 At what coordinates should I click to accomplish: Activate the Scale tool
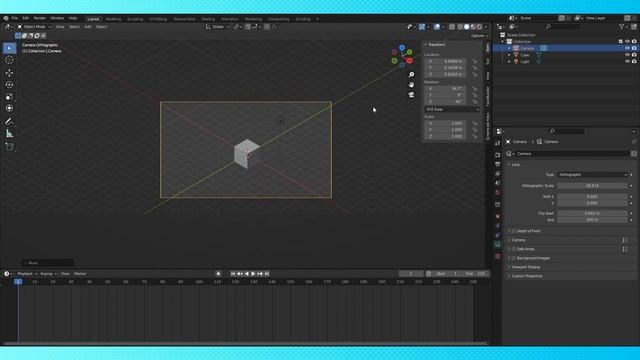coord(9,97)
